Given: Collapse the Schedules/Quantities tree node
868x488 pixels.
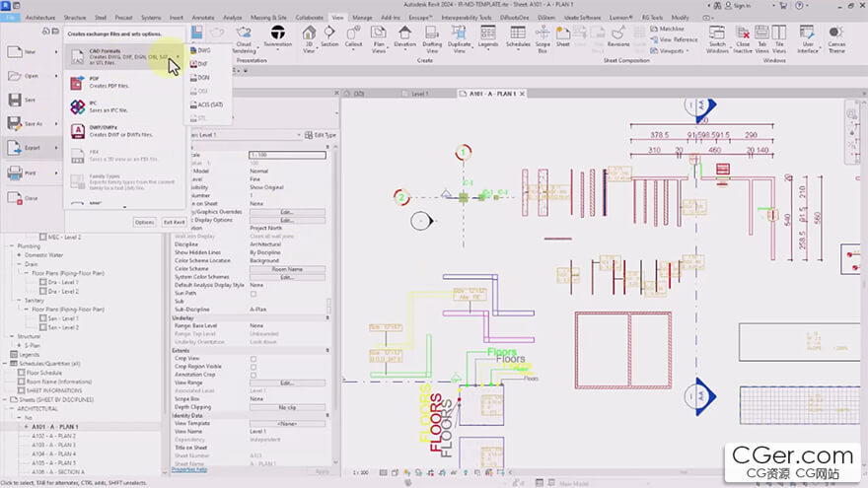Looking at the screenshot, I should click(x=7, y=364).
